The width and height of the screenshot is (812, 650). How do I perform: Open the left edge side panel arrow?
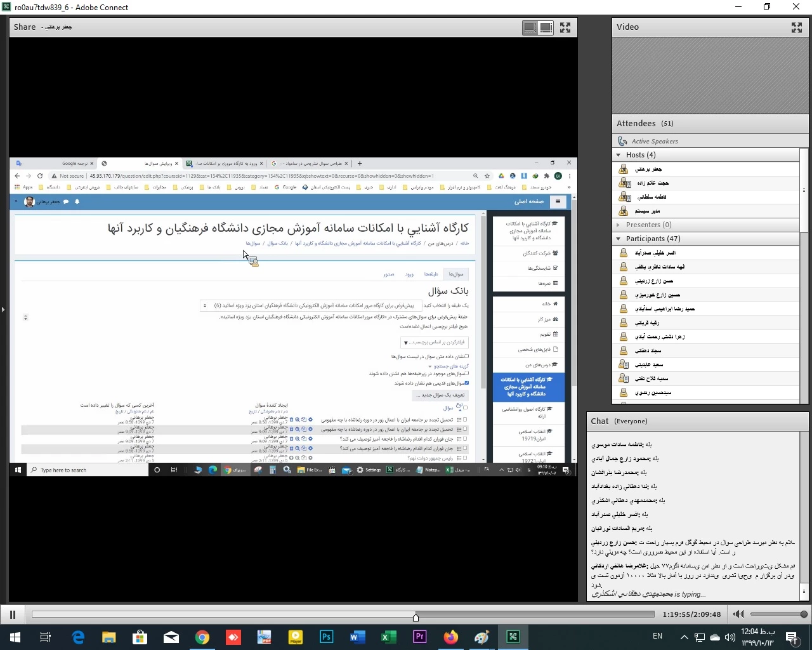tap(3, 310)
